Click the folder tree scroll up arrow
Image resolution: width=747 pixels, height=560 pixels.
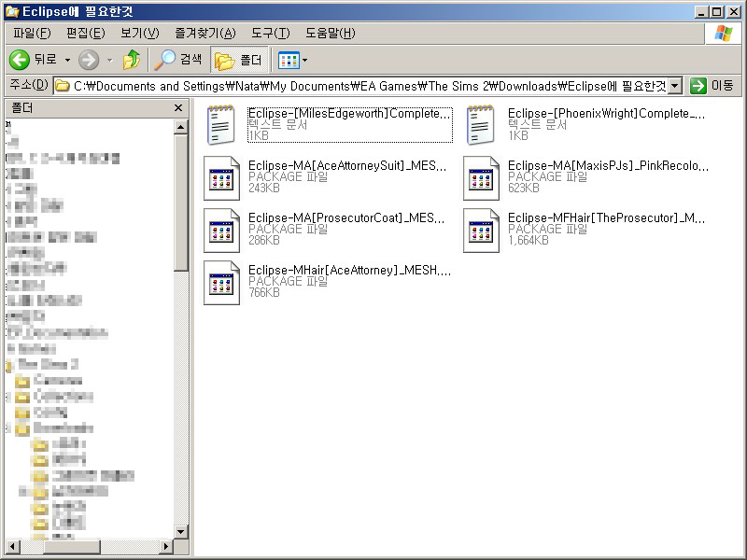pos(181,127)
